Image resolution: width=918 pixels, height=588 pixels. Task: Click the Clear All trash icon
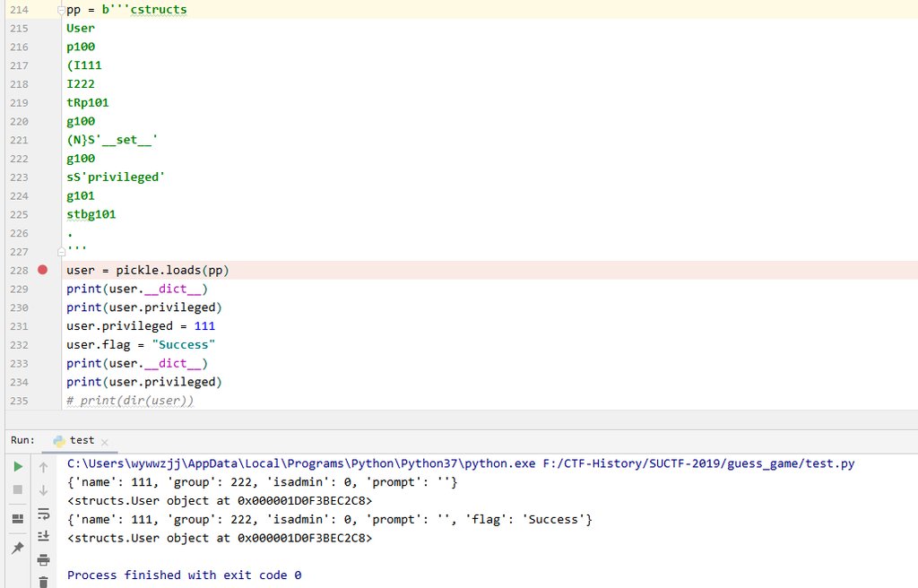pos(43,581)
